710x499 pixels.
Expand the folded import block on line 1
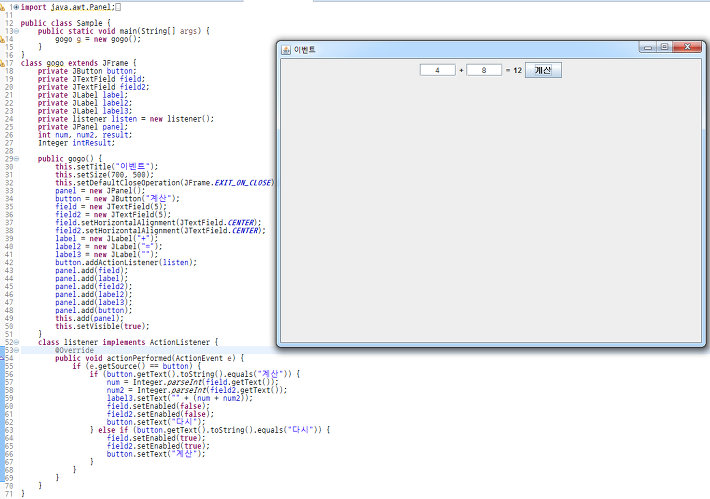pos(16,7)
